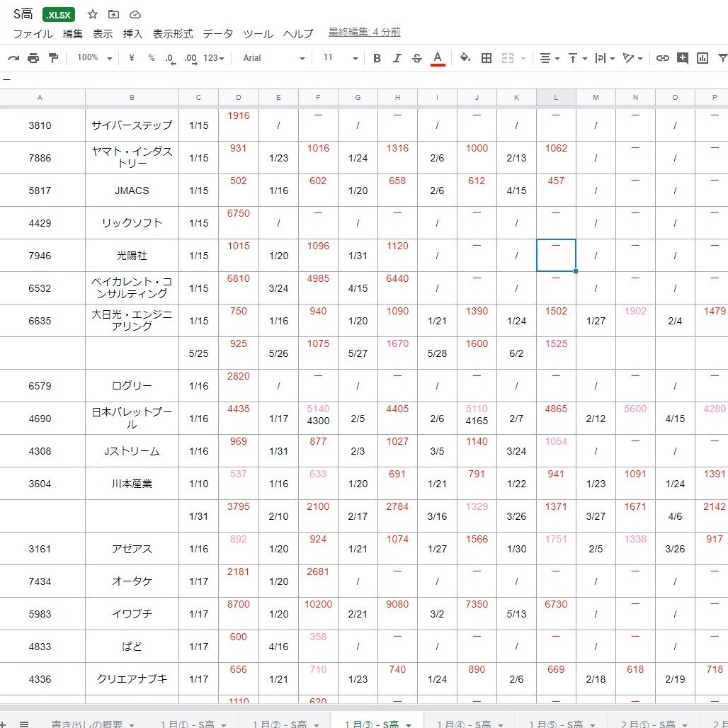Select column L header
The width and height of the screenshot is (728, 728).
[x=556, y=98]
